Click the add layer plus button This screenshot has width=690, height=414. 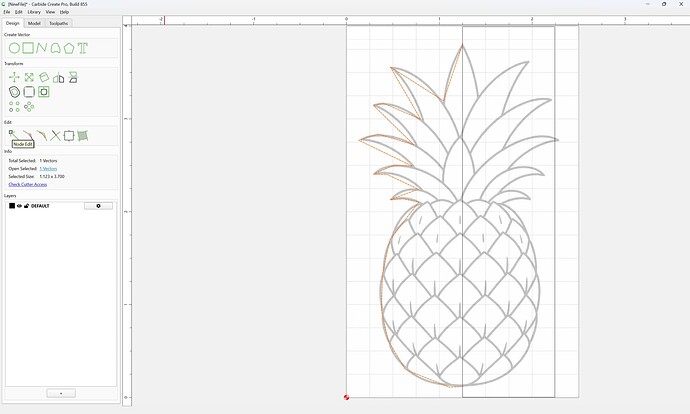pyautogui.click(x=61, y=393)
